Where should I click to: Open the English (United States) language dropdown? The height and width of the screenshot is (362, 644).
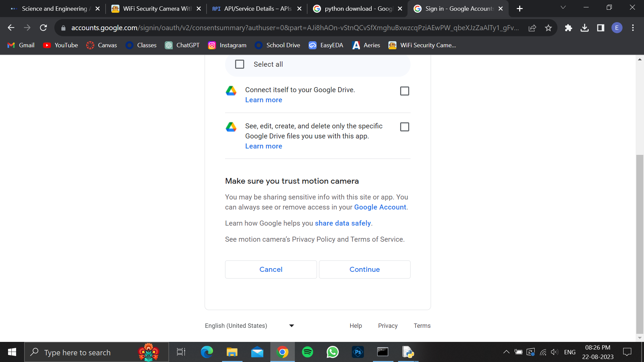[249, 326]
